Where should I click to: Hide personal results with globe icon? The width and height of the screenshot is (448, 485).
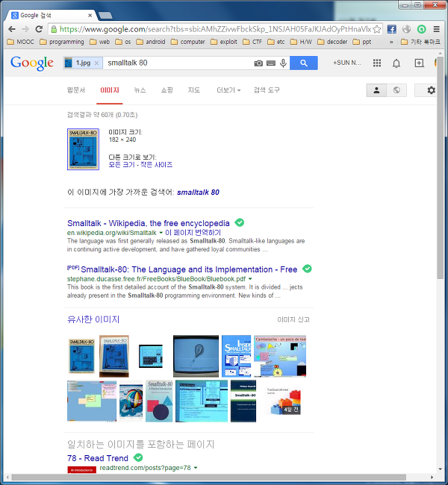click(x=396, y=90)
